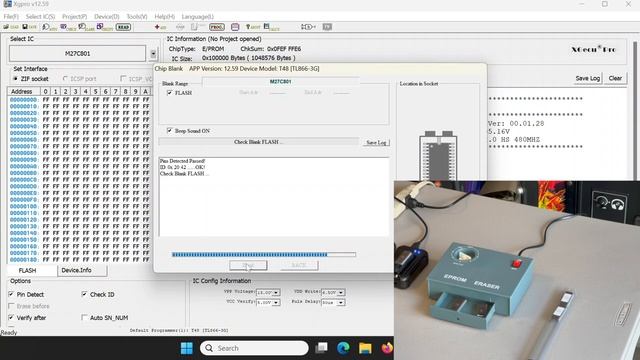Open the Help menu
The image size is (640, 360).
pos(164,17)
